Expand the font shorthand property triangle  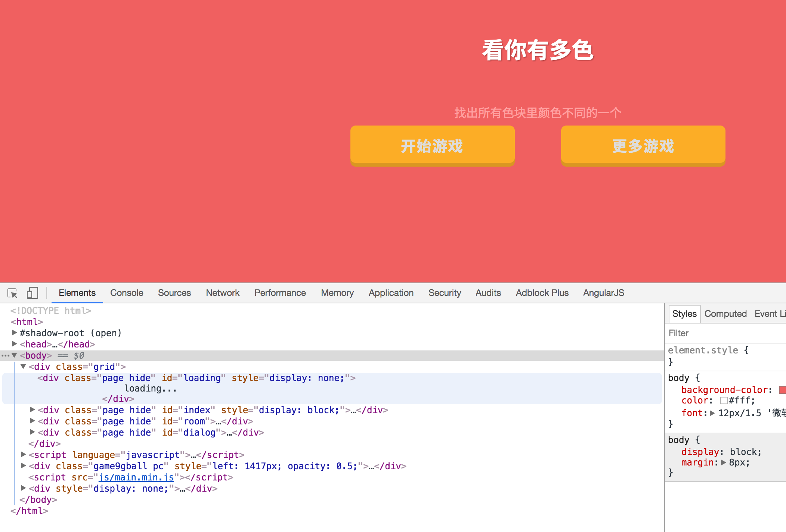click(x=712, y=413)
